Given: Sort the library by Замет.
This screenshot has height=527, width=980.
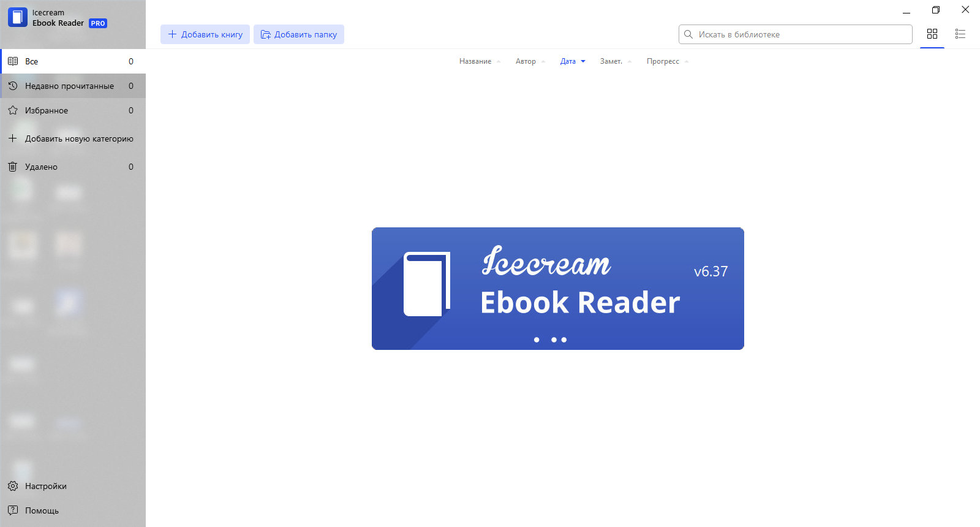Looking at the screenshot, I should pyautogui.click(x=611, y=61).
